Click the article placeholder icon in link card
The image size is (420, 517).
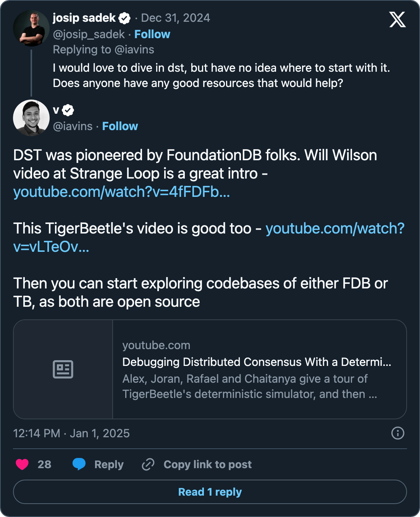(x=63, y=369)
